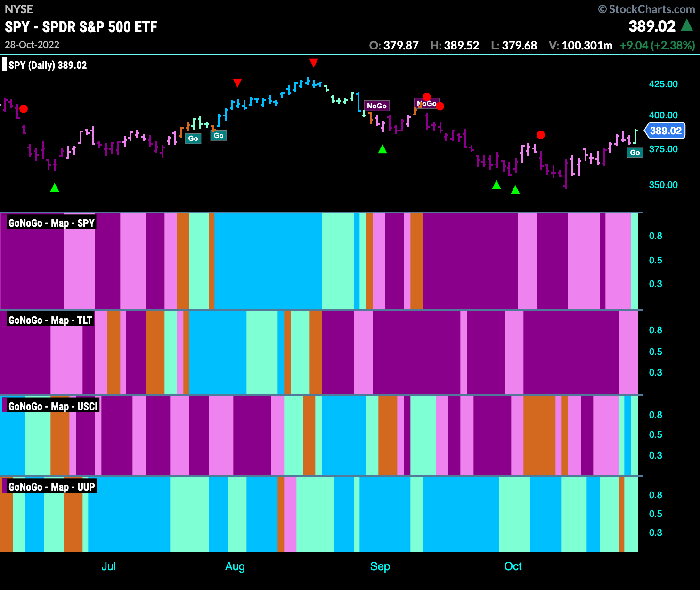This screenshot has height=590, width=700.
Task: Click the 0.8 axis value on the UUP map
Action: point(655,495)
